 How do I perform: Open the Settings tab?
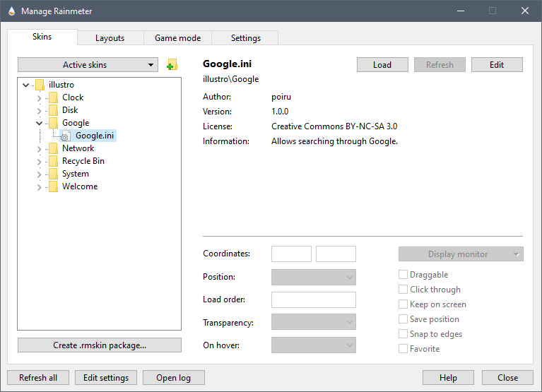coord(246,38)
